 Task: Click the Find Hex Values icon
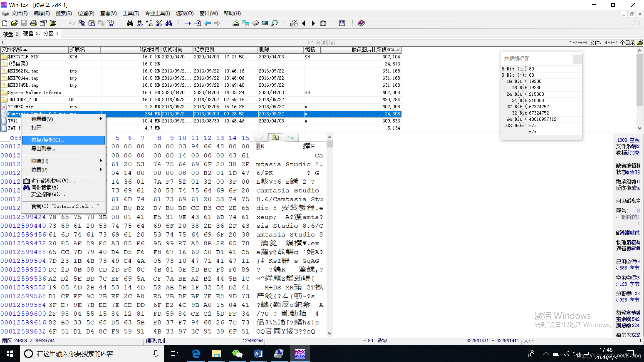point(140,23)
